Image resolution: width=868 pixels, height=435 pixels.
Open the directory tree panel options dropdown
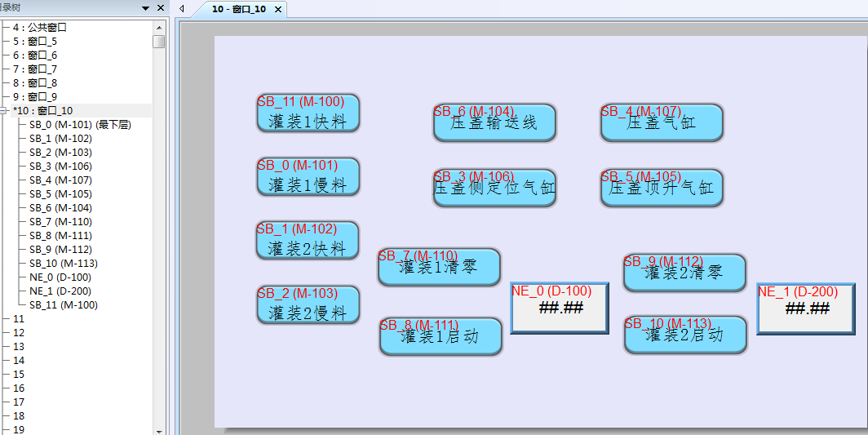point(145,7)
